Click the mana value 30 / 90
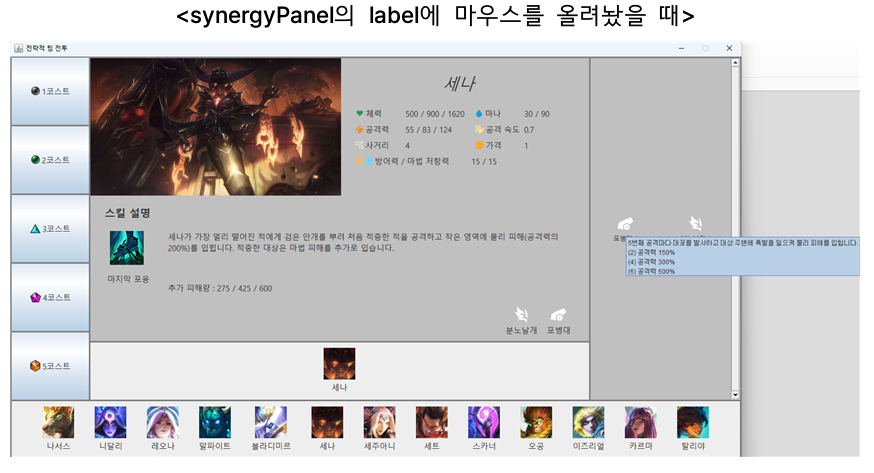This screenshot has height=473, width=874. 537,114
